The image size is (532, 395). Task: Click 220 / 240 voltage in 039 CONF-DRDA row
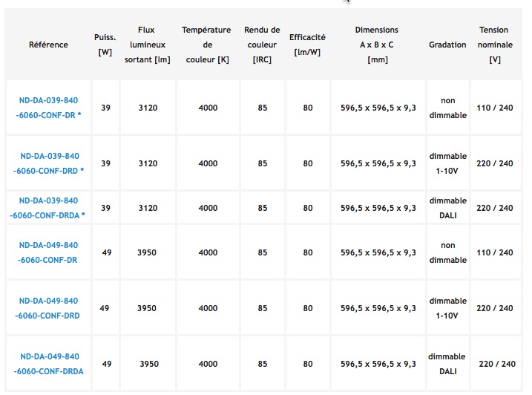pos(495,208)
